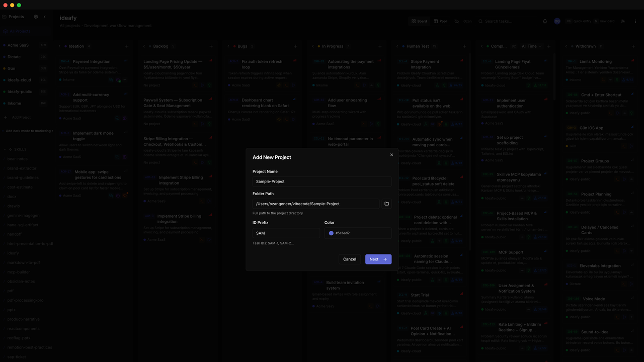The image size is (644, 362).
Task: Close the Add New Project dialog
Action: (x=391, y=155)
